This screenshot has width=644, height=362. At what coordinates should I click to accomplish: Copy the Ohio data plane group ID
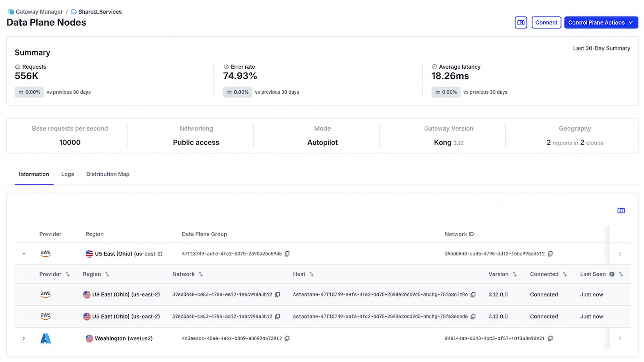287,254
